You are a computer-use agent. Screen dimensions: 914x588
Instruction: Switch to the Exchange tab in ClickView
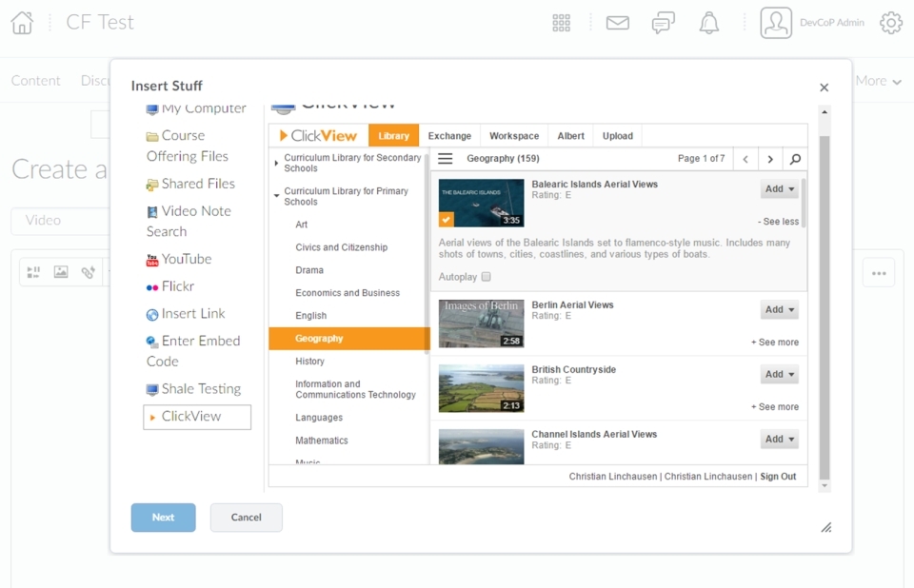(x=448, y=135)
